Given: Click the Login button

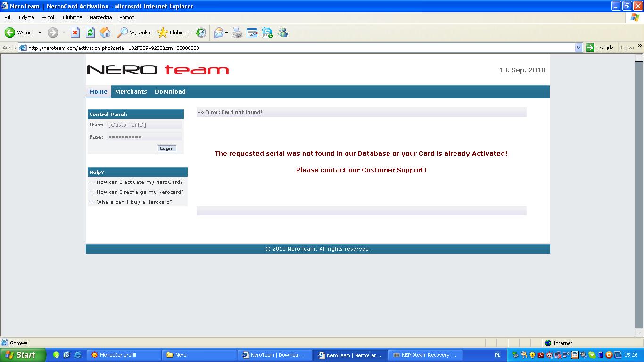Looking at the screenshot, I should click(x=167, y=148).
